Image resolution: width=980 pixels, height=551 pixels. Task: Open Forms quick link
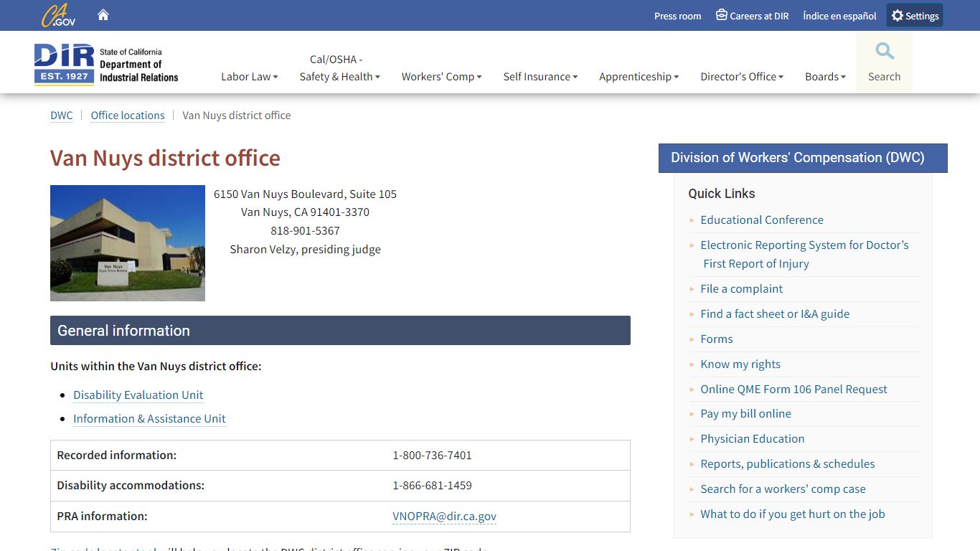[717, 339]
